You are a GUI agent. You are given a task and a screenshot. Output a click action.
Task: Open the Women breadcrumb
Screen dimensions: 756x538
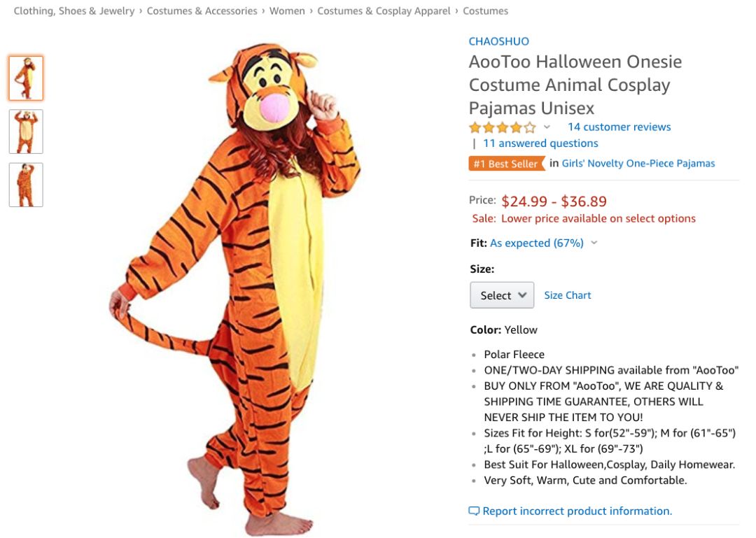[x=287, y=11]
